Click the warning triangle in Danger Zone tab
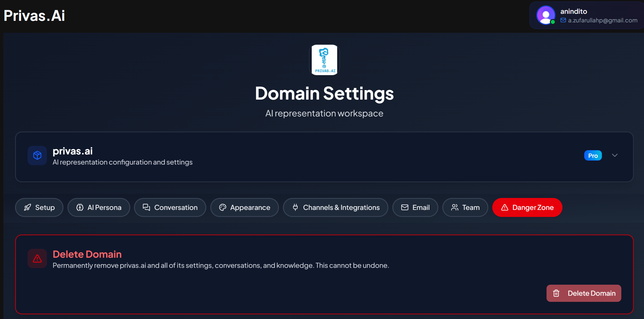 click(505, 207)
